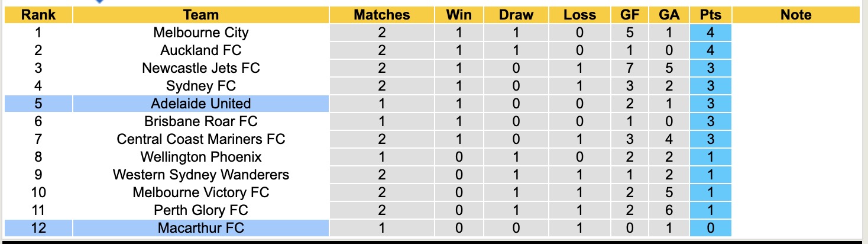Click the GF column header
868x244 pixels.
pos(629,15)
